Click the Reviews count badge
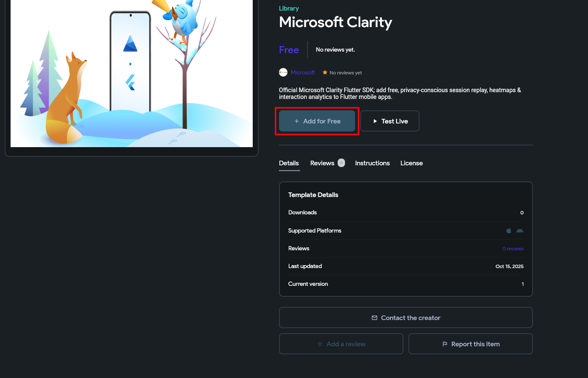 (341, 162)
